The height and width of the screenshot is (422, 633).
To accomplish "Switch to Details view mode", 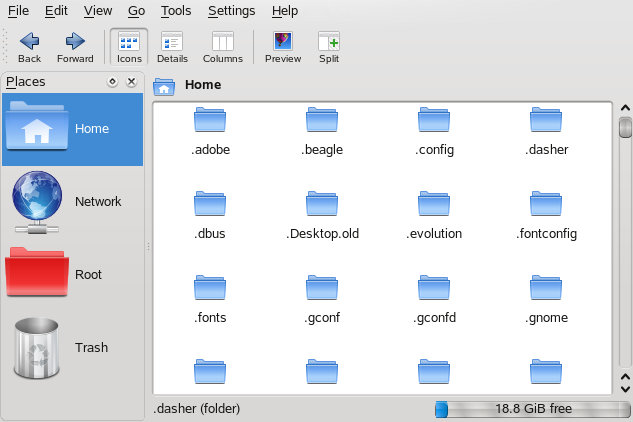I will coord(172,47).
